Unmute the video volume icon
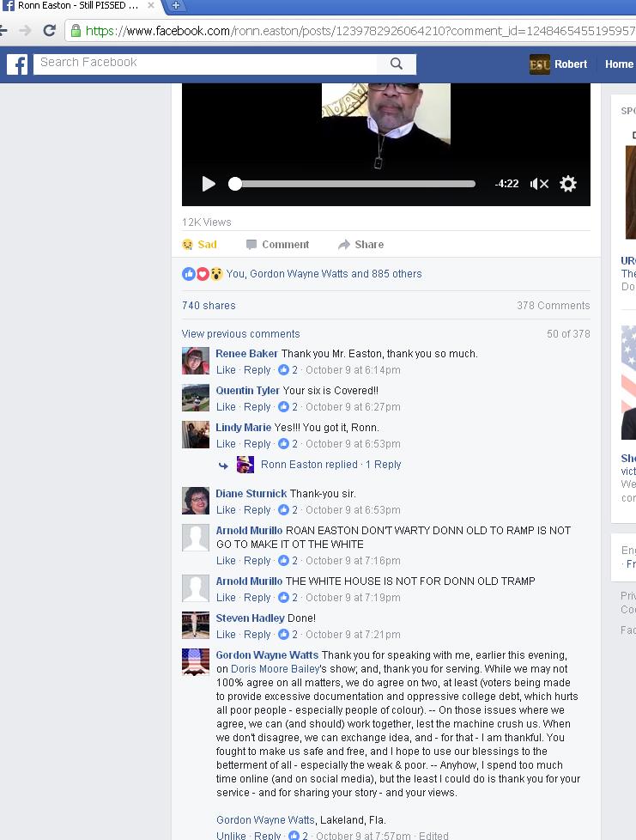Screen dimensions: 636x840 click(539, 184)
